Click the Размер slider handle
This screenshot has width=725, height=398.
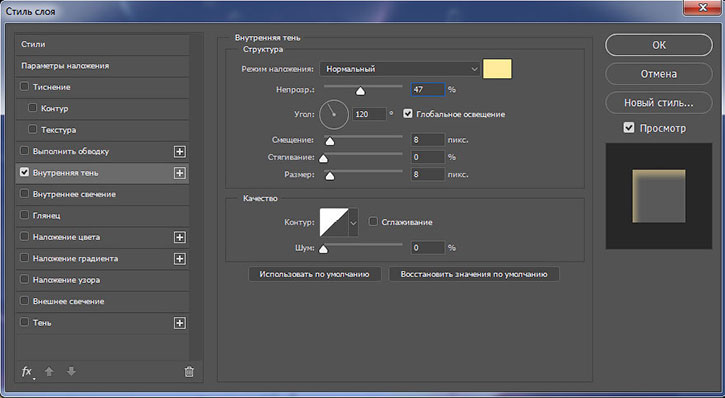click(330, 177)
